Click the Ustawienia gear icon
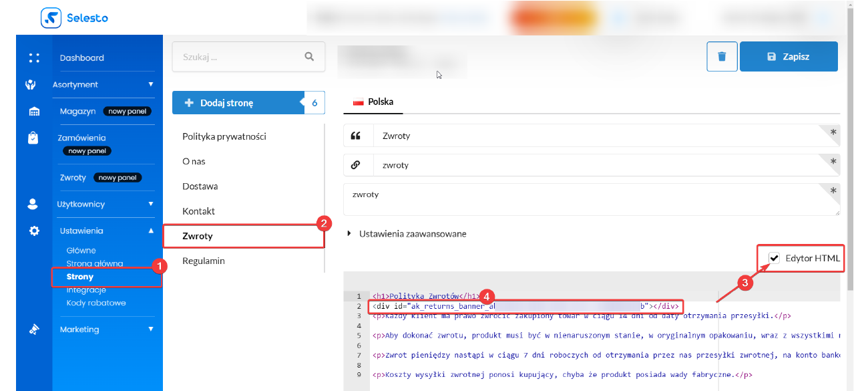868x391 pixels. pyautogui.click(x=34, y=231)
